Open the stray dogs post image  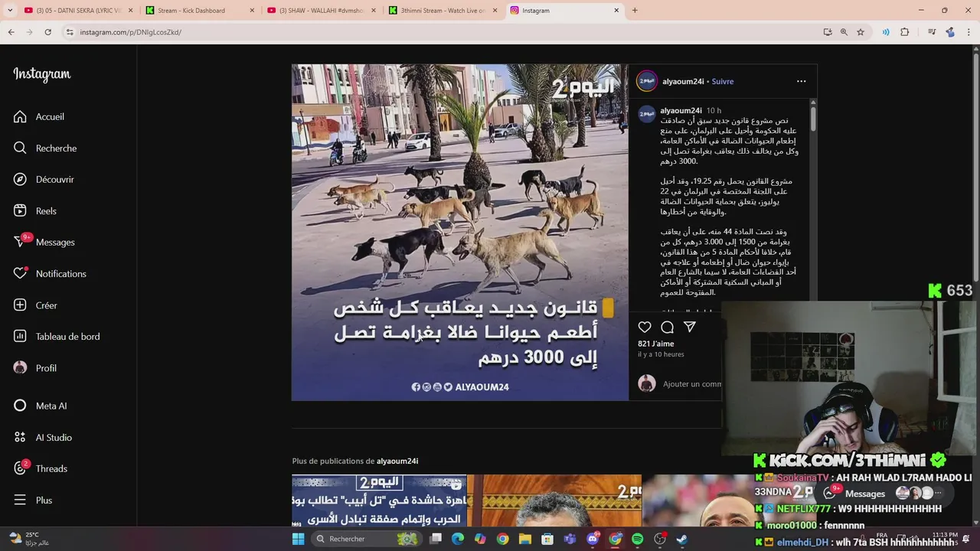tap(460, 232)
